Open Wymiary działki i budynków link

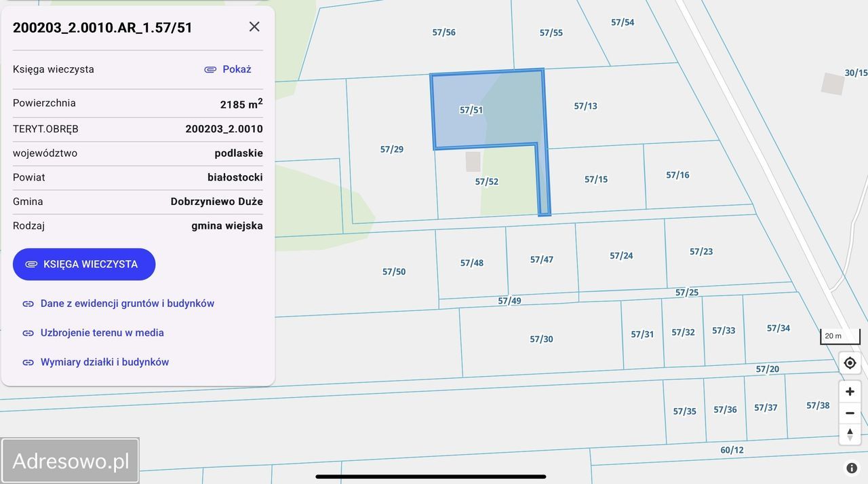point(104,362)
